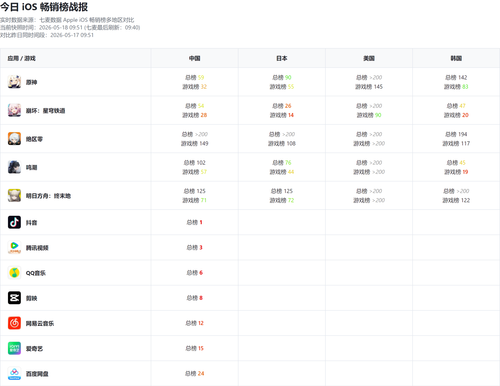Click the 爱奇艺 name label
500x386 pixels.
34,349
